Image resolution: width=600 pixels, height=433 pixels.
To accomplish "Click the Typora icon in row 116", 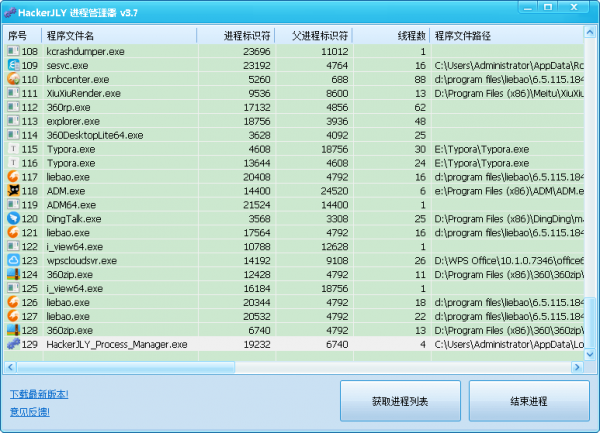I will tap(13, 163).
